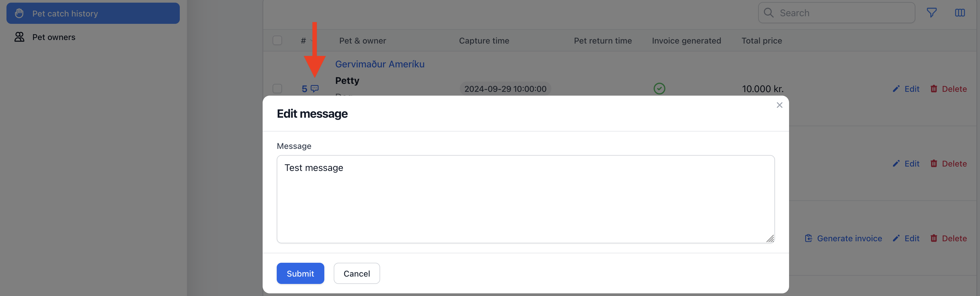Click the Search input field
Viewport: 980px width, 296px height.
tap(836, 13)
